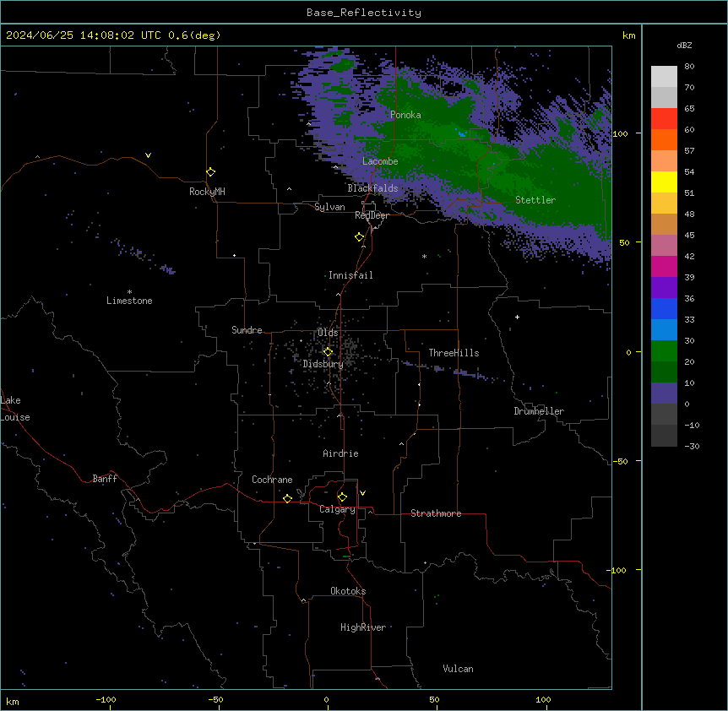Click the asterisk marker above Limestone label
Screen dimensions: 728x711
[129, 292]
